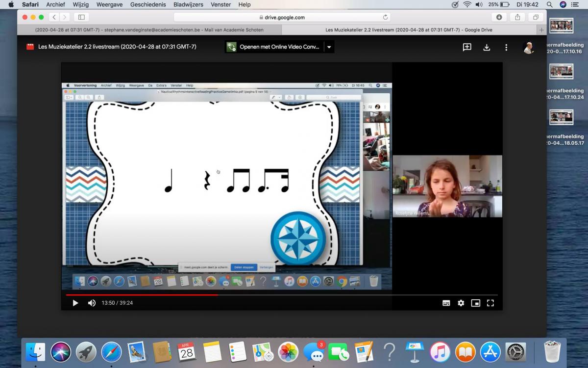The height and width of the screenshot is (368, 588).
Task: Click the Google account avatar
Action: [528, 47]
